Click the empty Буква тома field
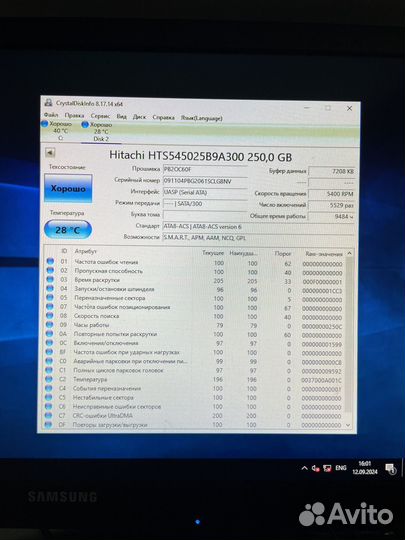405x540 pixels. (x=205, y=215)
